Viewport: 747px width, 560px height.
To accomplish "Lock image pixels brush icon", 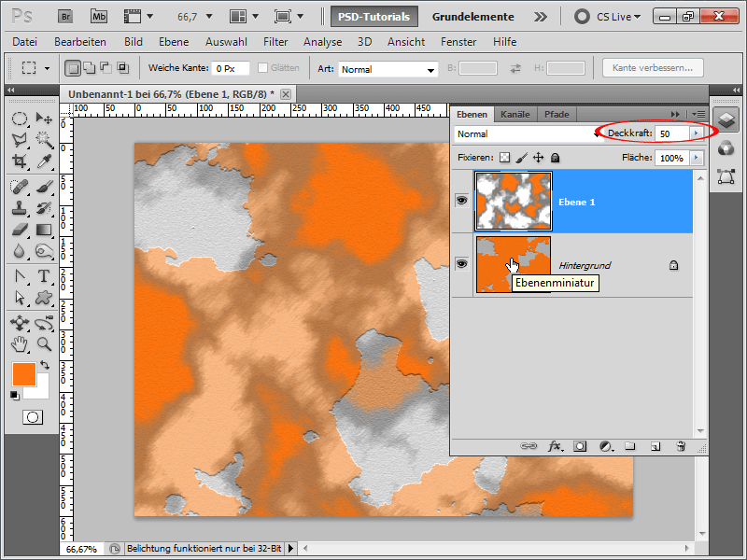I will pos(522,158).
